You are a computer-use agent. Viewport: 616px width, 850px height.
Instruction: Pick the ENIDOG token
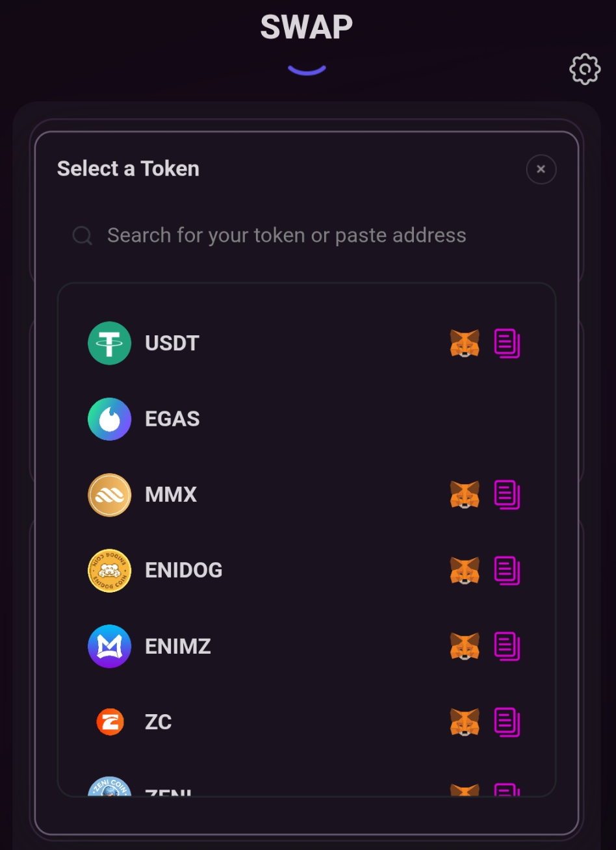183,571
